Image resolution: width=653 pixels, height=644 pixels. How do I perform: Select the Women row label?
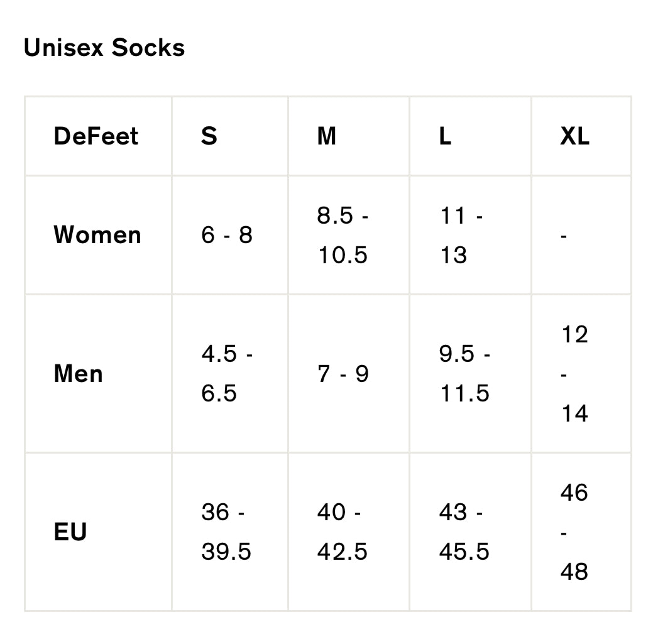[x=97, y=234]
